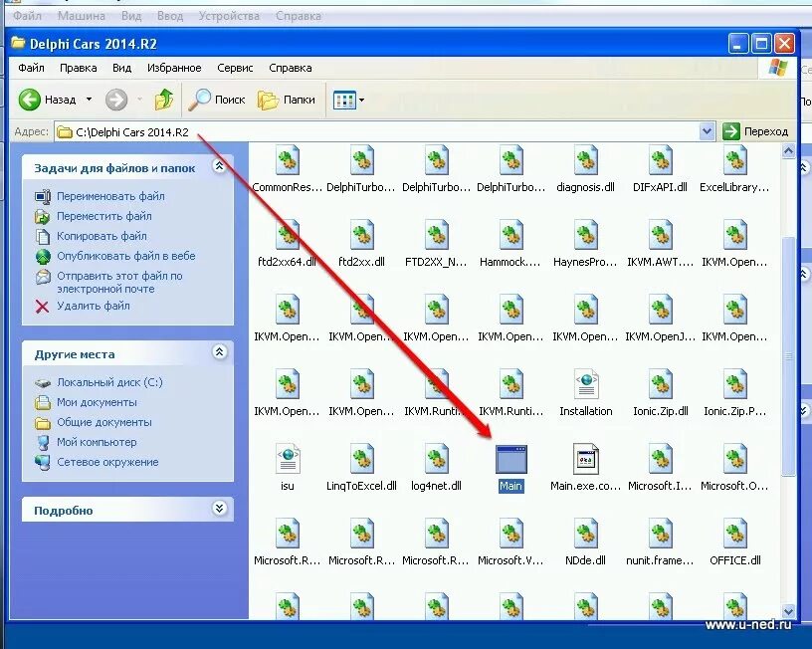
Task: Click the vertical scrollbar thumb
Action: [788, 355]
